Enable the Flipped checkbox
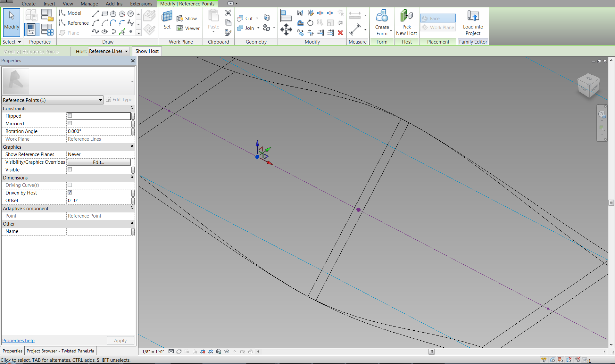The width and height of the screenshot is (615, 364). coord(70,116)
